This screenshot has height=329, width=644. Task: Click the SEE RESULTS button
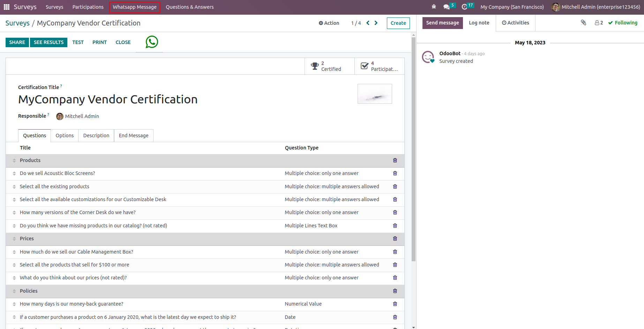point(48,42)
